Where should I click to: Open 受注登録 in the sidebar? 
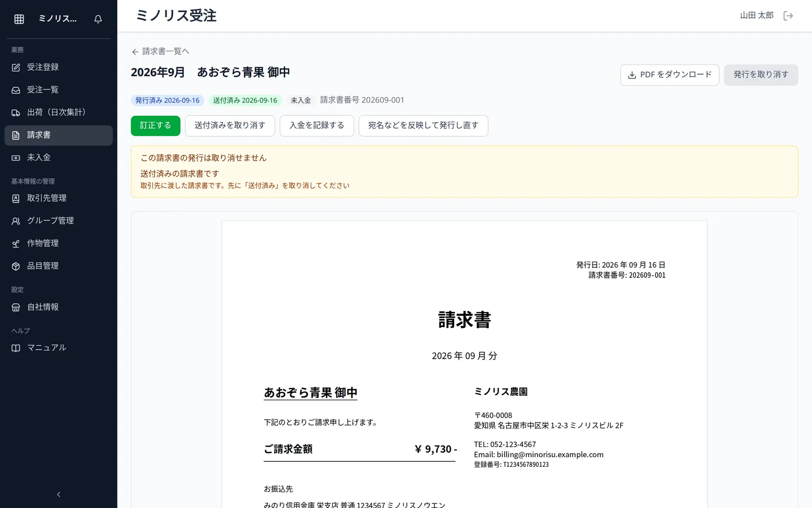[59, 68]
